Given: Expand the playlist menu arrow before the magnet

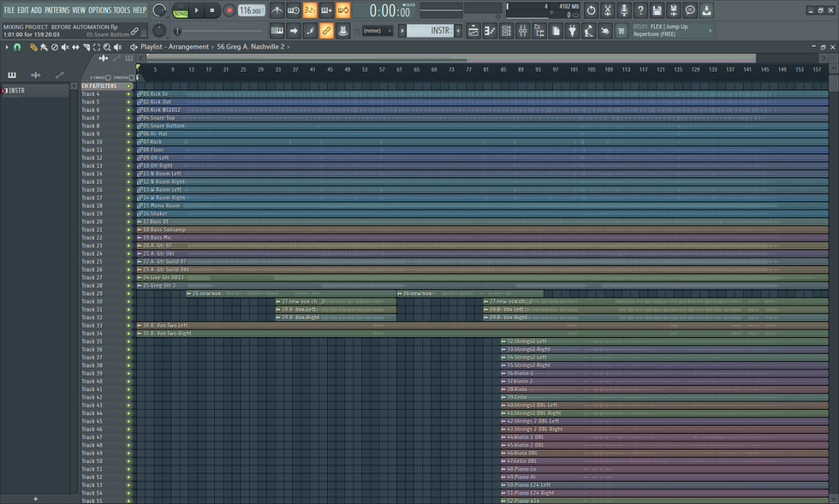Looking at the screenshot, I should point(5,46).
